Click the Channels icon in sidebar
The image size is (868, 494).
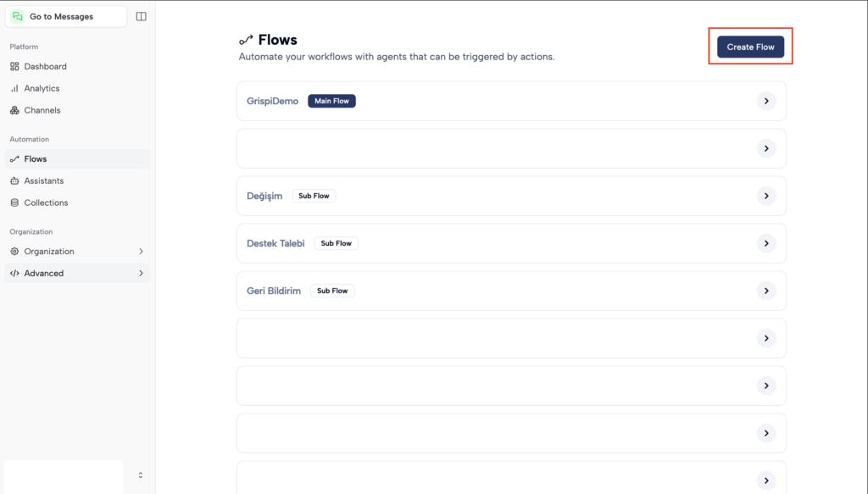click(14, 110)
